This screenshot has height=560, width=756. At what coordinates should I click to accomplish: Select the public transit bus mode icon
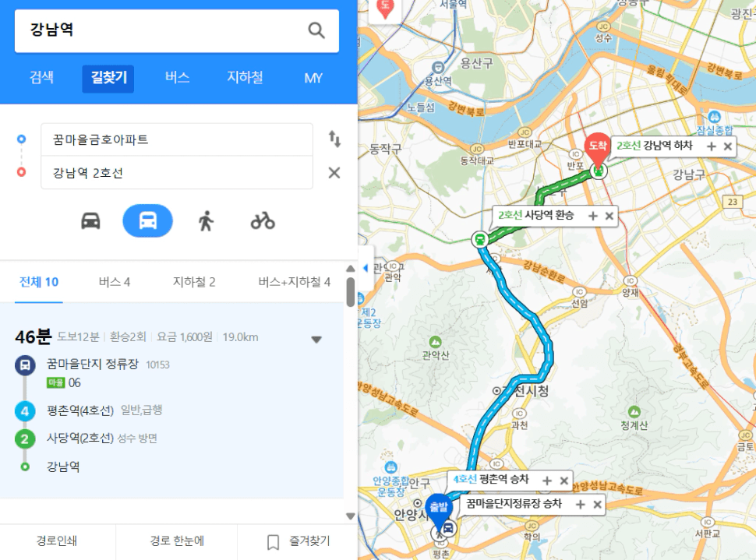[147, 220]
